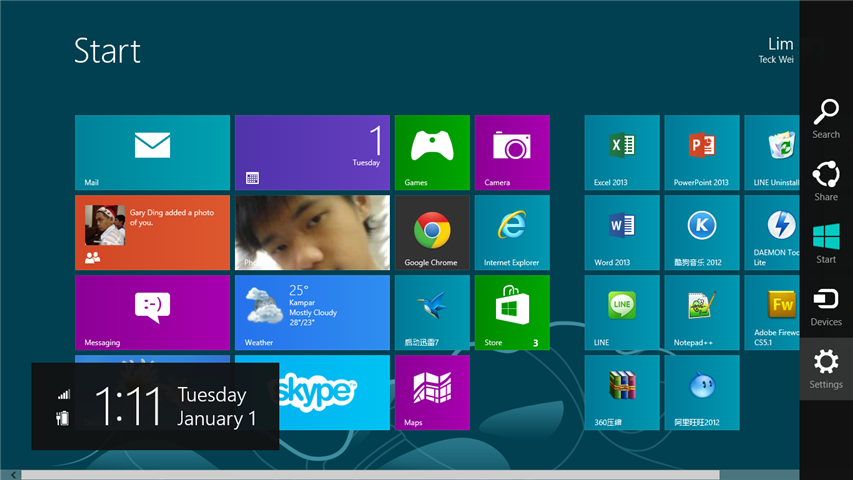Image resolution: width=853 pixels, height=480 pixels.
Task: Open the Calendar tile showing Tuesday 1
Action: (x=312, y=152)
